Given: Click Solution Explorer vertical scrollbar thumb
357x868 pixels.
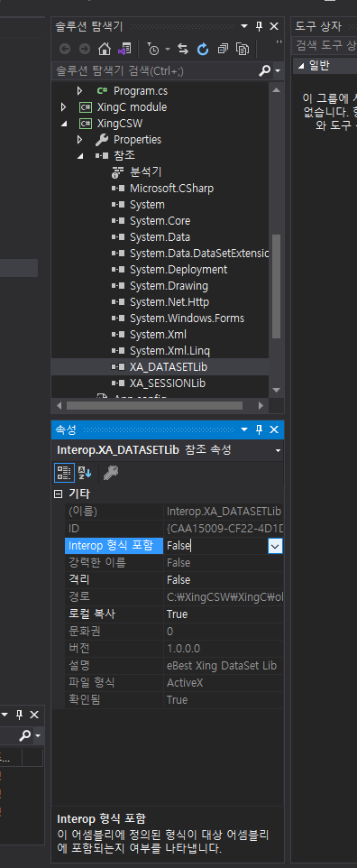Looking at the screenshot, I should tap(276, 286).
